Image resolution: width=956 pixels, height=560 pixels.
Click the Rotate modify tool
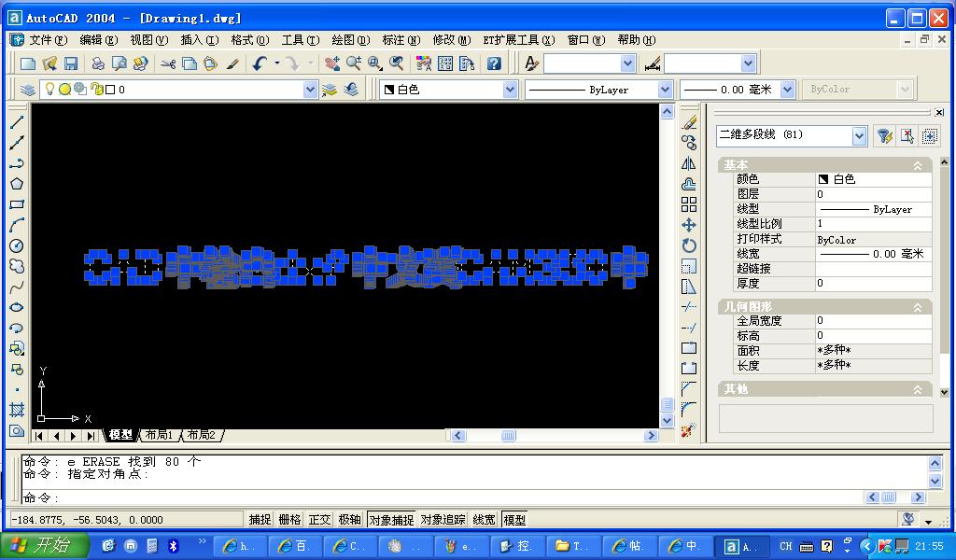[689, 245]
